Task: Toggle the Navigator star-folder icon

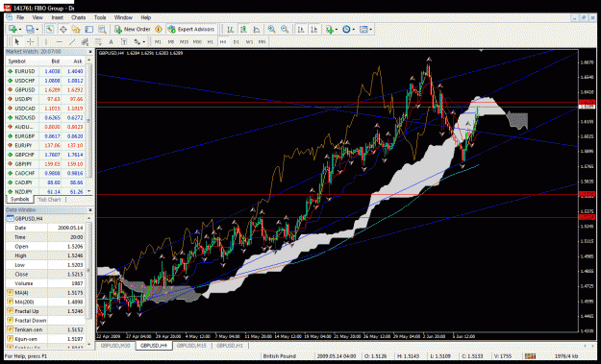Action: coord(76,29)
